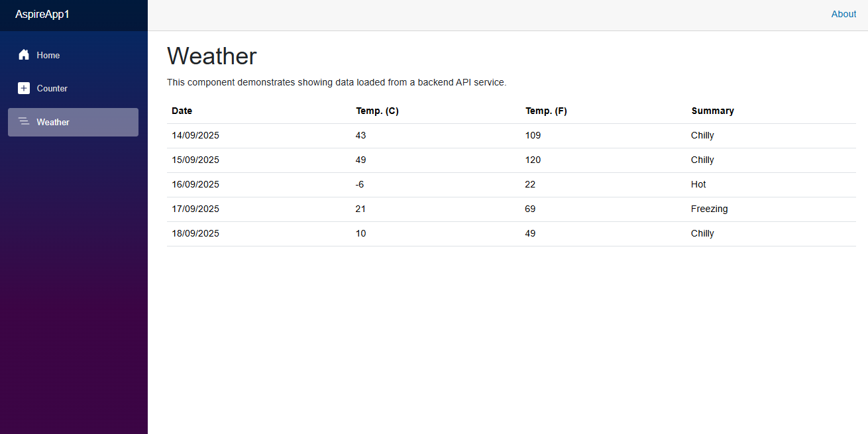
Task: Click the Freezing summary for 17/09/2025
Action: click(709, 209)
